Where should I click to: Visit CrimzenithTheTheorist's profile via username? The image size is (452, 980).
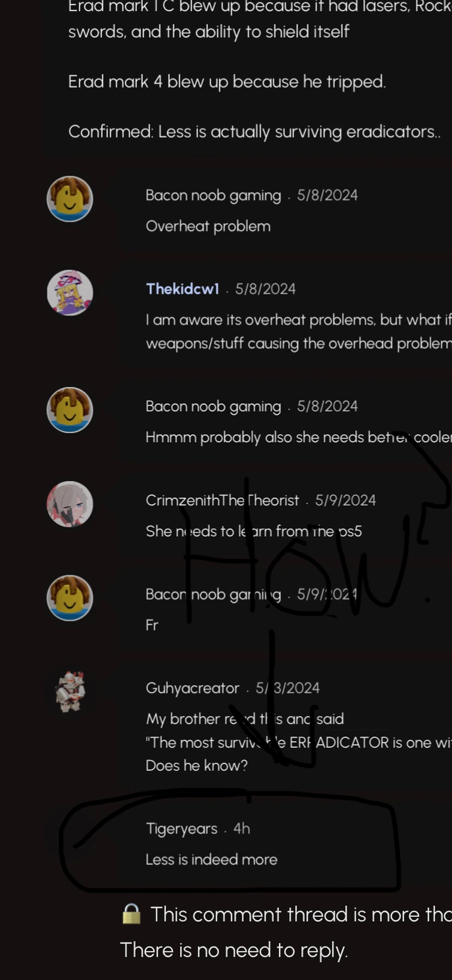coord(222,500)
